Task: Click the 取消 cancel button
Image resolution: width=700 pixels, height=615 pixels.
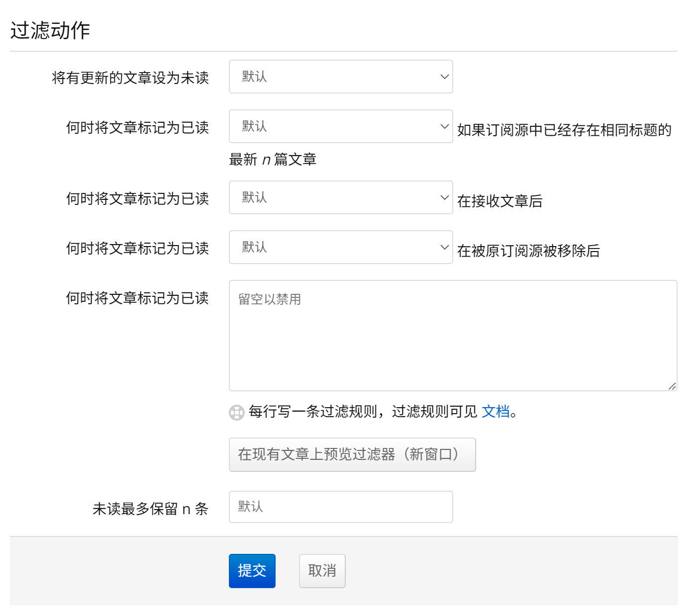Action: click(x=322, y=571)
